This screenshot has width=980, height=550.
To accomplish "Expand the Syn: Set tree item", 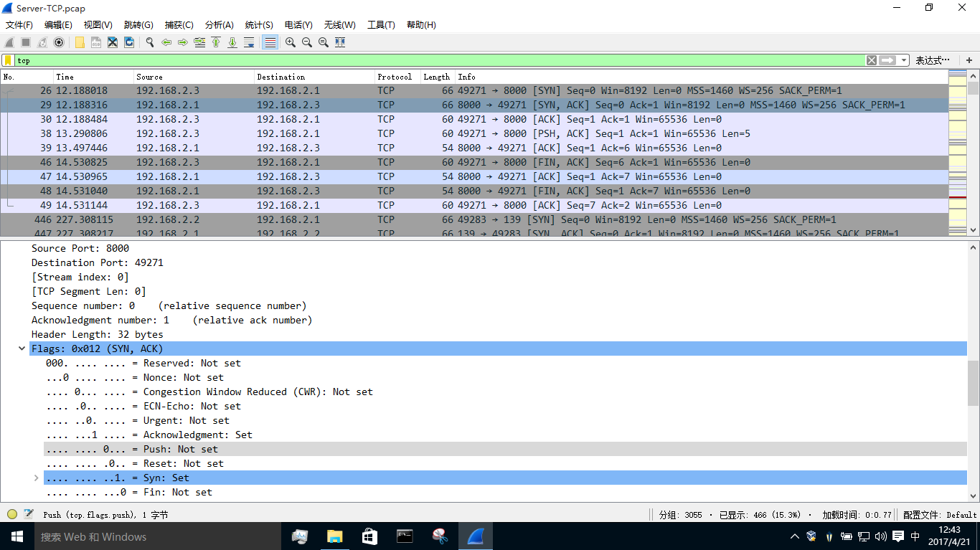I will [x=36, y=478].
